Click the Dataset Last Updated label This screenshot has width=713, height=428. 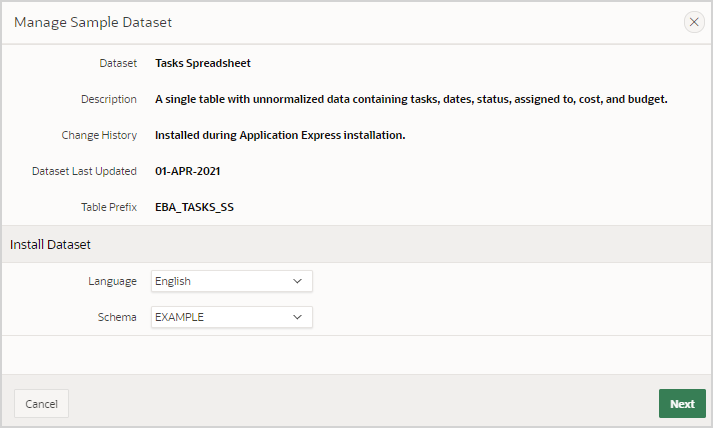[x=84, y=171]
